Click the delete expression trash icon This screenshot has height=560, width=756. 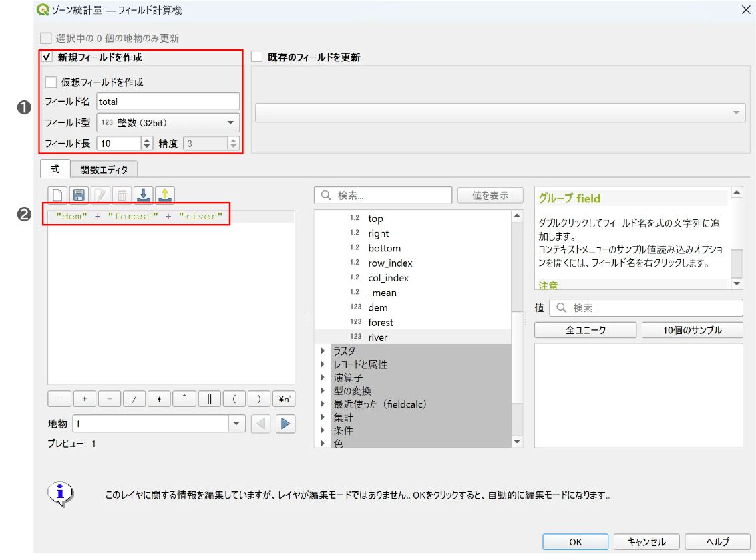pyautogui.click(x=122, y=195)
